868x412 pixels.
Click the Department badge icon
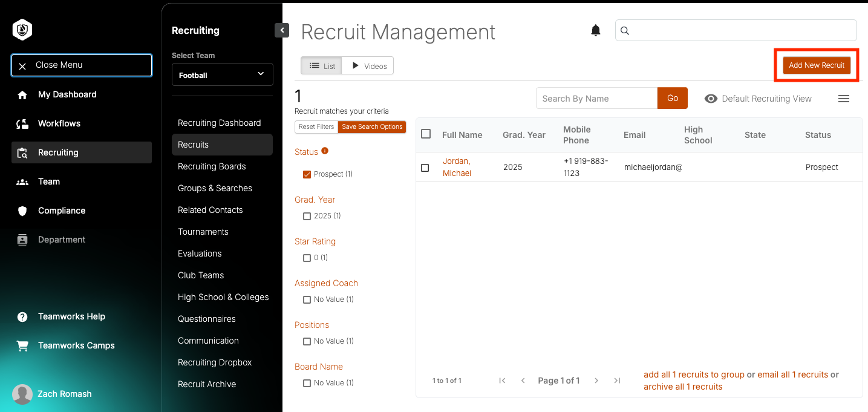coord(22,240)
